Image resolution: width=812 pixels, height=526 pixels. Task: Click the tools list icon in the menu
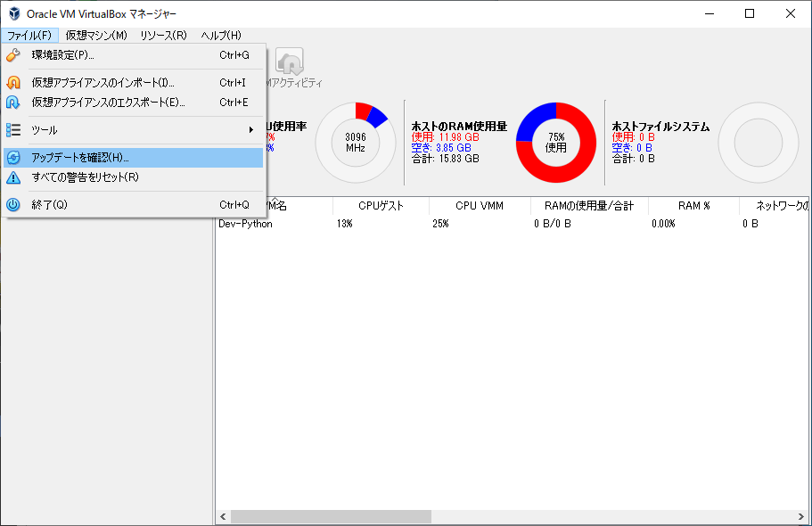pos(13,129)
